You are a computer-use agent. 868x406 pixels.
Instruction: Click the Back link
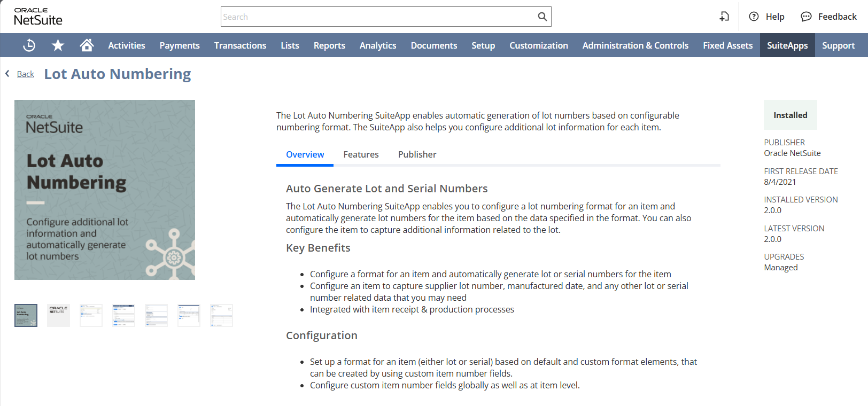point(25,74)
